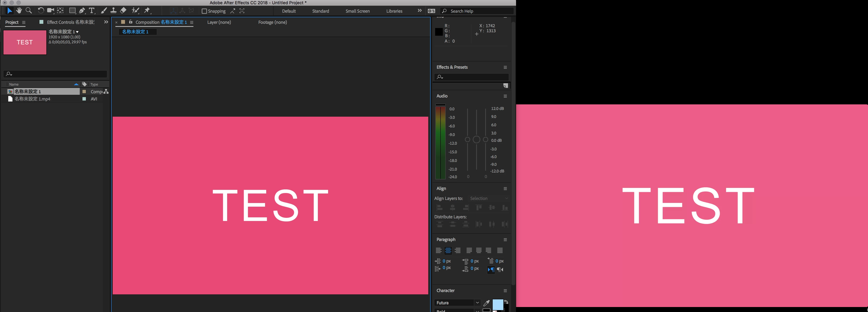The width and height of the screenshot is (868, 312).
Task: Switch to the Small Screen workspace
Action: (x=358, y=11)
